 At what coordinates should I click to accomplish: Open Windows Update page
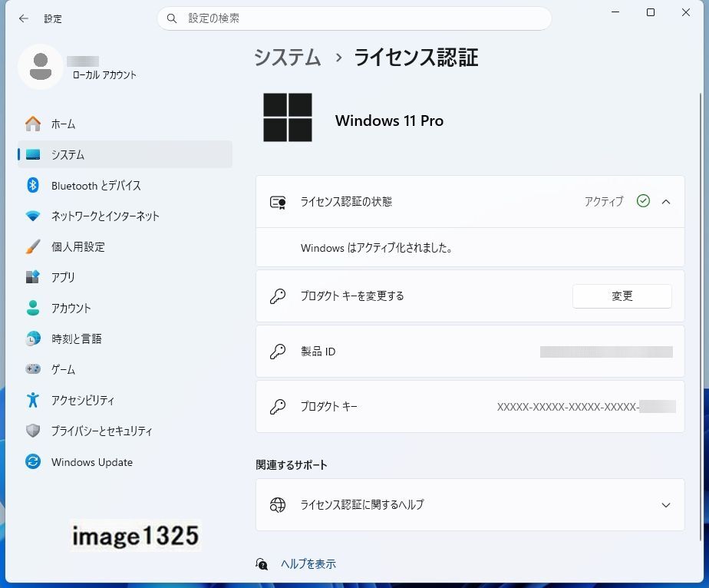[x=124, y=462]
